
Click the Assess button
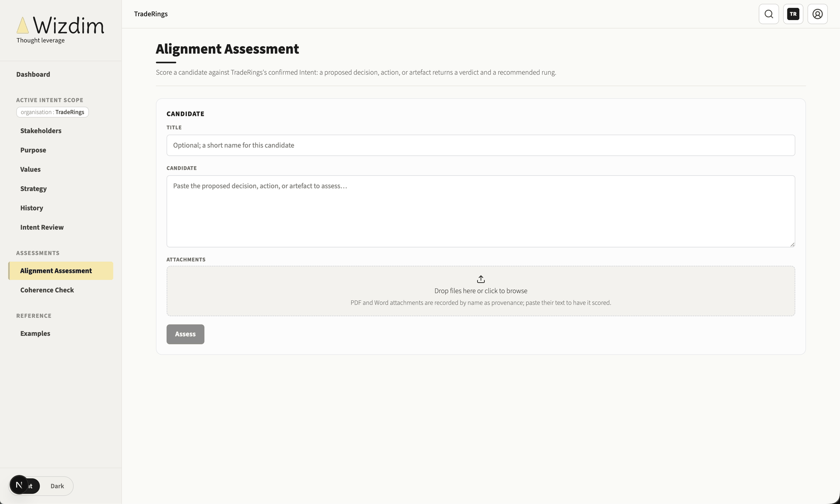185,334
